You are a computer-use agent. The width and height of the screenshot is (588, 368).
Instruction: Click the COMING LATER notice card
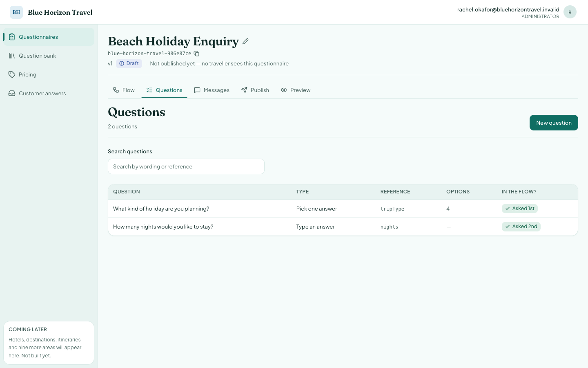coord(49,343)
